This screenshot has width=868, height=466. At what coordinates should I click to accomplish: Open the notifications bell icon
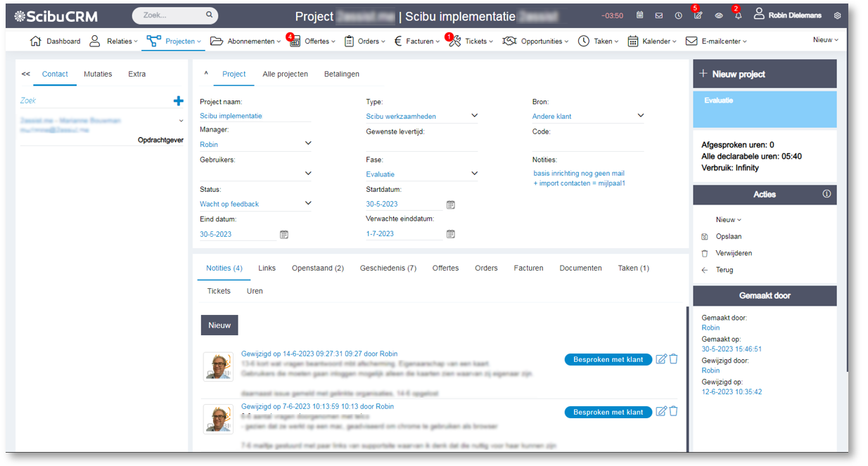[738, 15]
